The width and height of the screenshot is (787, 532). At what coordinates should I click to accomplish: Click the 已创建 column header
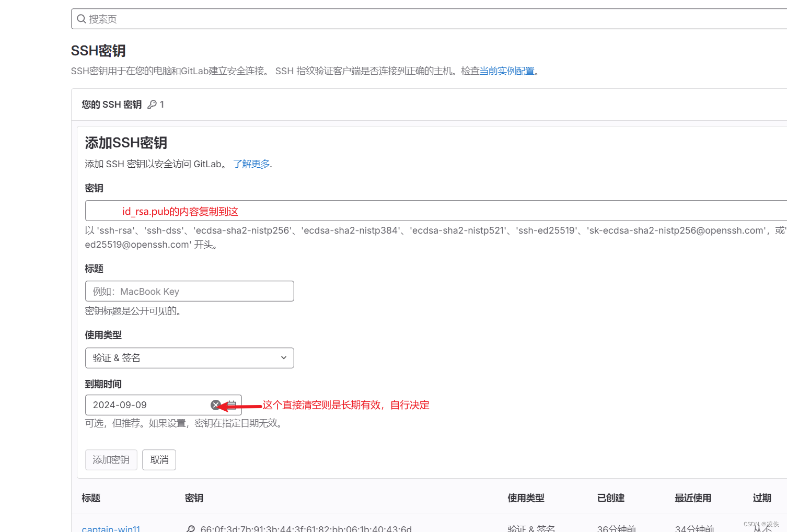click(611, 498)
